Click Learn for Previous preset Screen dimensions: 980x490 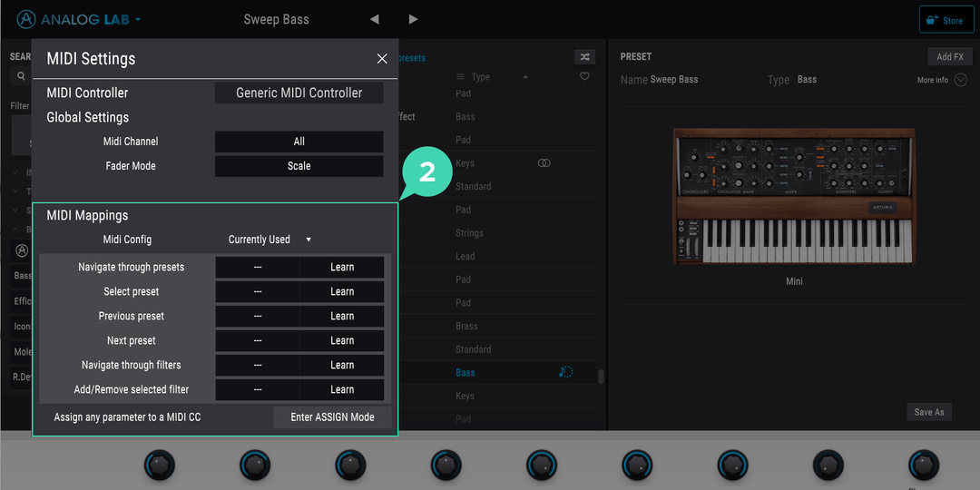[x=342, y=317]
